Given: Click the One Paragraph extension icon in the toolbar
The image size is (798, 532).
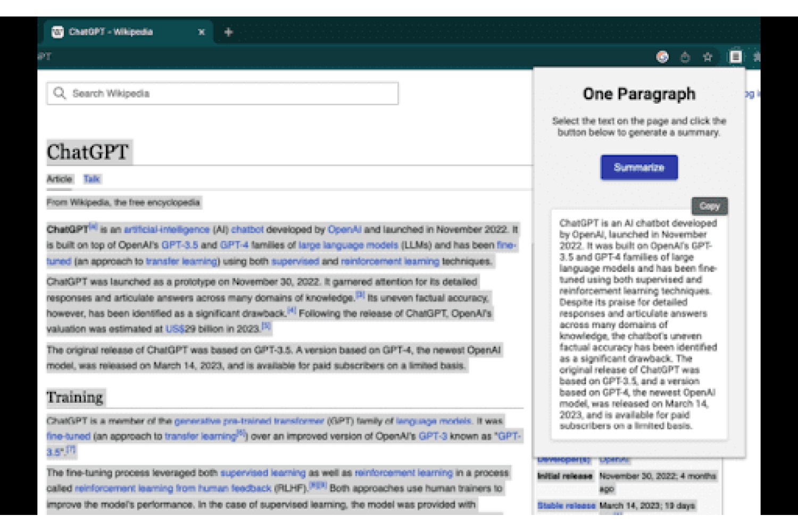Looking at the screenshot, I should click(x=736, y=56).
